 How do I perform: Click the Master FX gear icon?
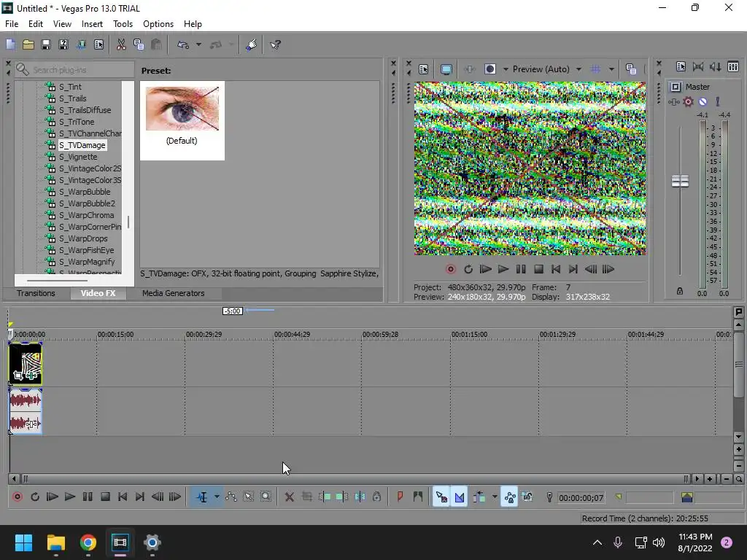tap(688, 101)
